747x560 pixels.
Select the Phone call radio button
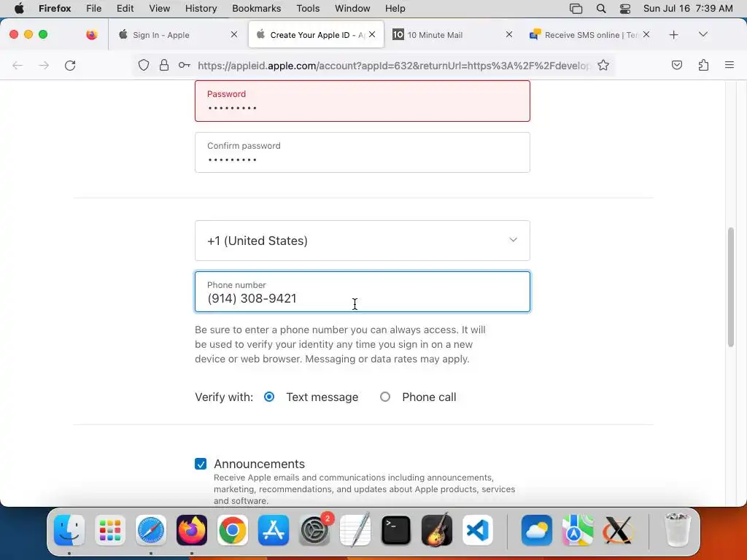tap(385, 397)
